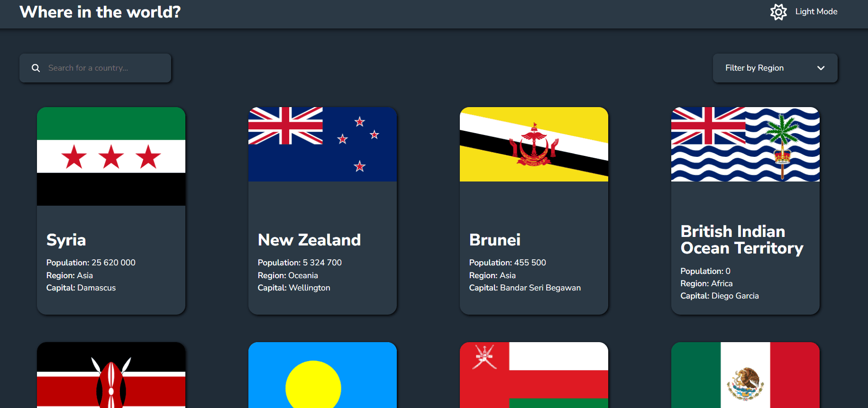The image size is (868, 408).
Task: Select British Indian Ocean Territory title
Action: [742, 240]
